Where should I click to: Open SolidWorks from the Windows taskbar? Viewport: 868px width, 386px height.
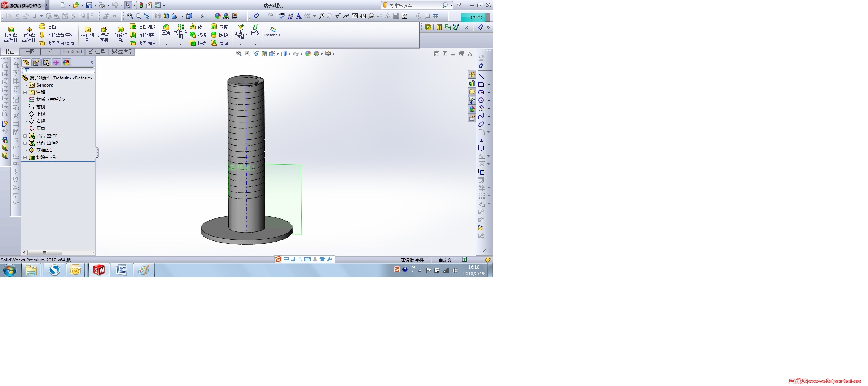(x=99, y=270)
